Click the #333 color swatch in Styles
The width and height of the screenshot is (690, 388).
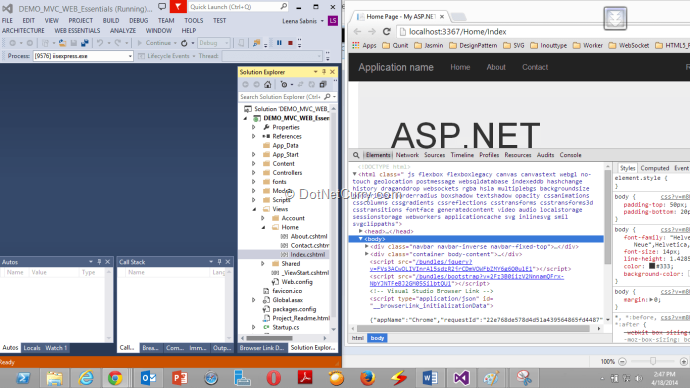[652, 266]
